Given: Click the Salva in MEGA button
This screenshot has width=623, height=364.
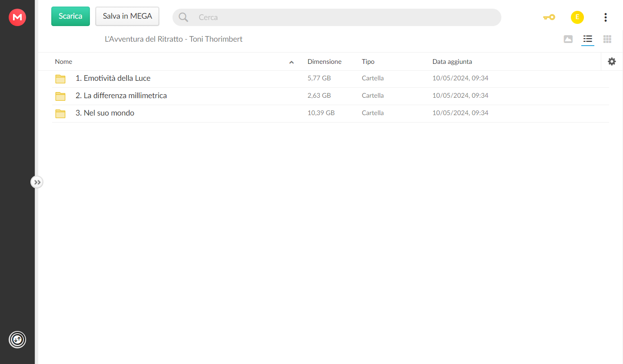Looking at the screenshot, I should (127, 16).
